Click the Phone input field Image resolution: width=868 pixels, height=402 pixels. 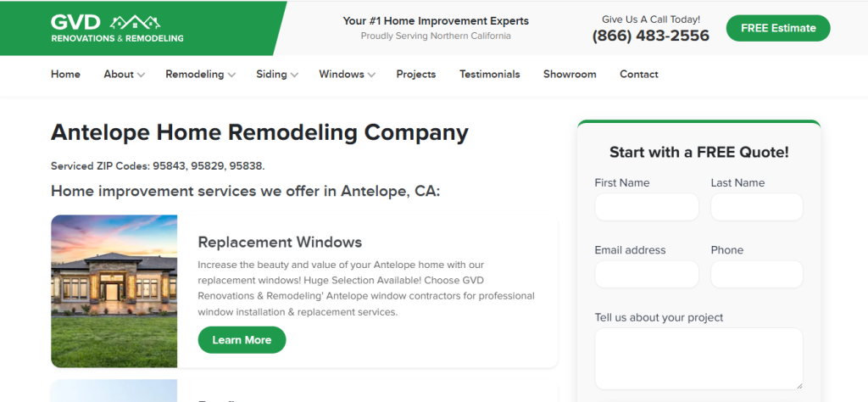click(x=756, y=274)
